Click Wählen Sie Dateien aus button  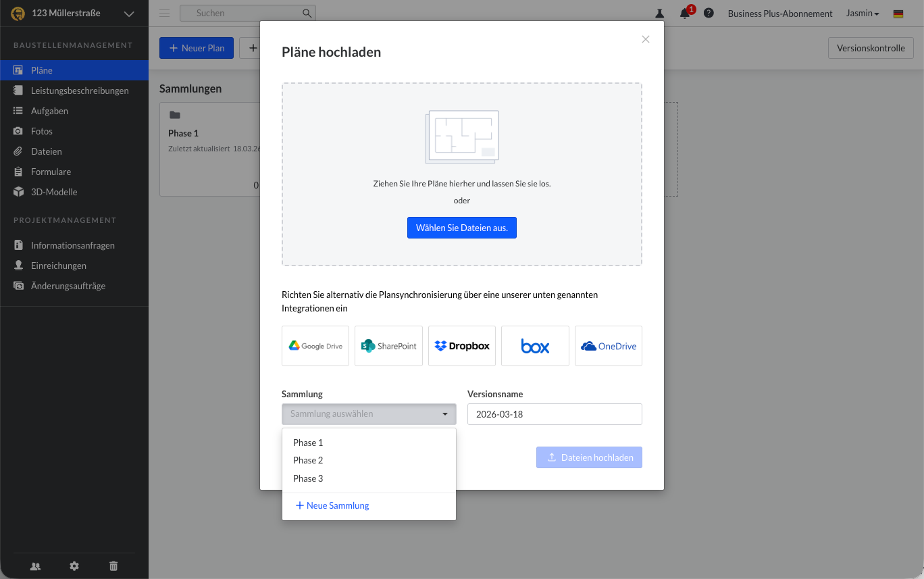pos(462,228)
